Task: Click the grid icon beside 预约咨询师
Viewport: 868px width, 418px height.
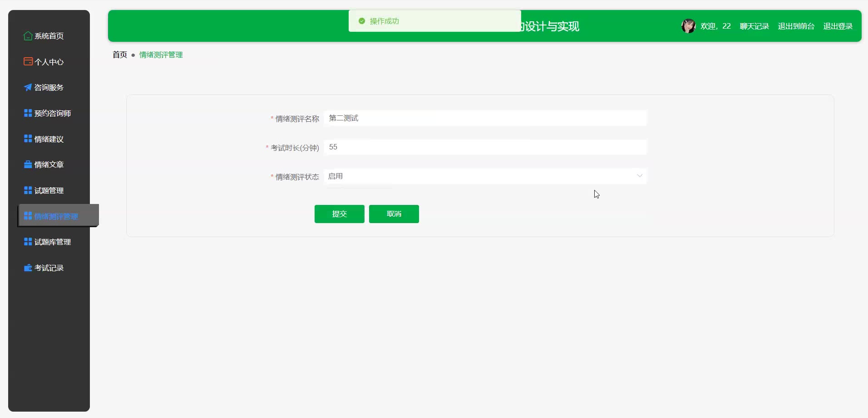Action: 28,113
